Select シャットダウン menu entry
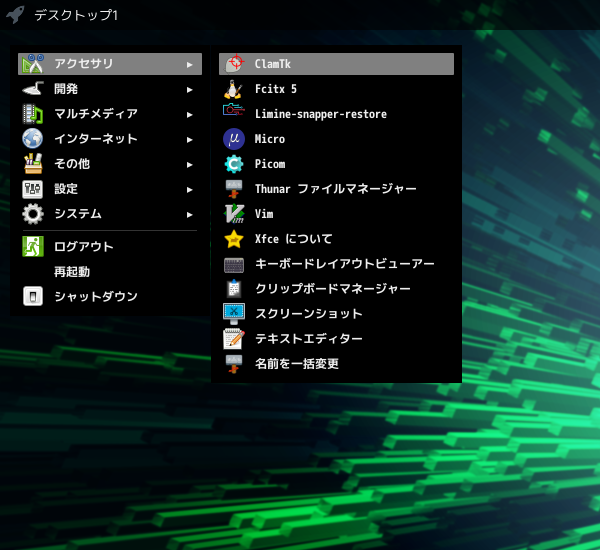This screenshot has width=600, height=550. [x=110, y=296]
